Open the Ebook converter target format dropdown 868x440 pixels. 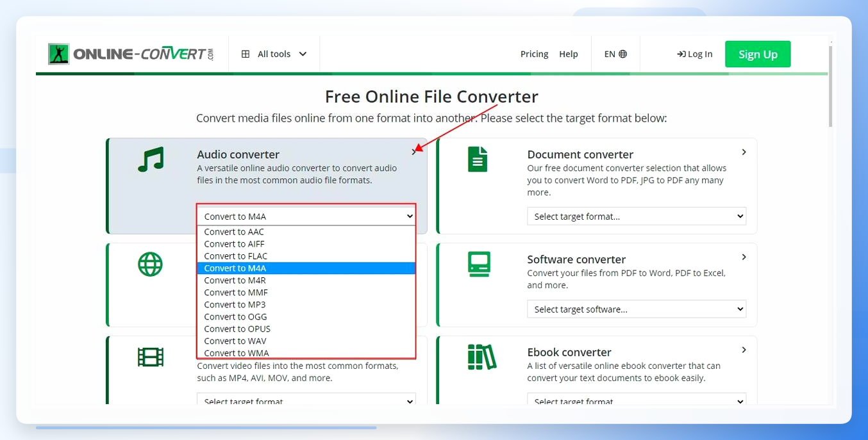click(637, 400)
